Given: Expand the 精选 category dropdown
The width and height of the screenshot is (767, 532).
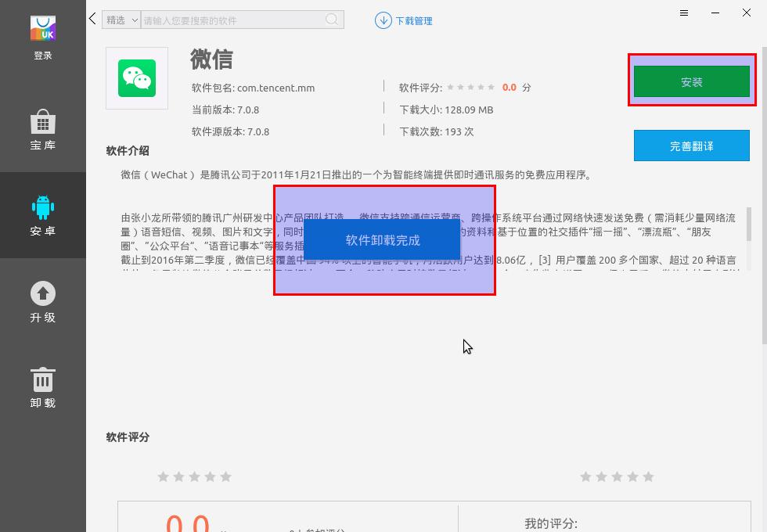Looking at the screenshot, I should [x=121, y=20].
